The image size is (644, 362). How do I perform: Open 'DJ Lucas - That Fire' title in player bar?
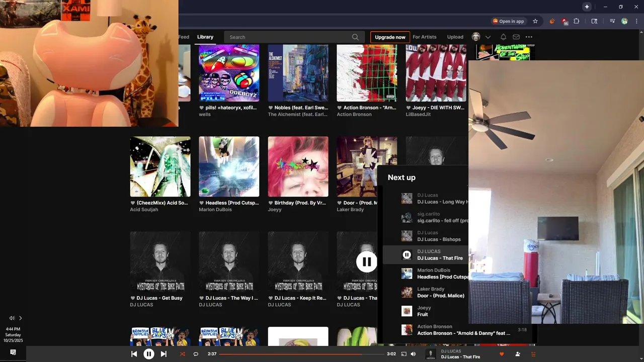click(x=460, y=357)
